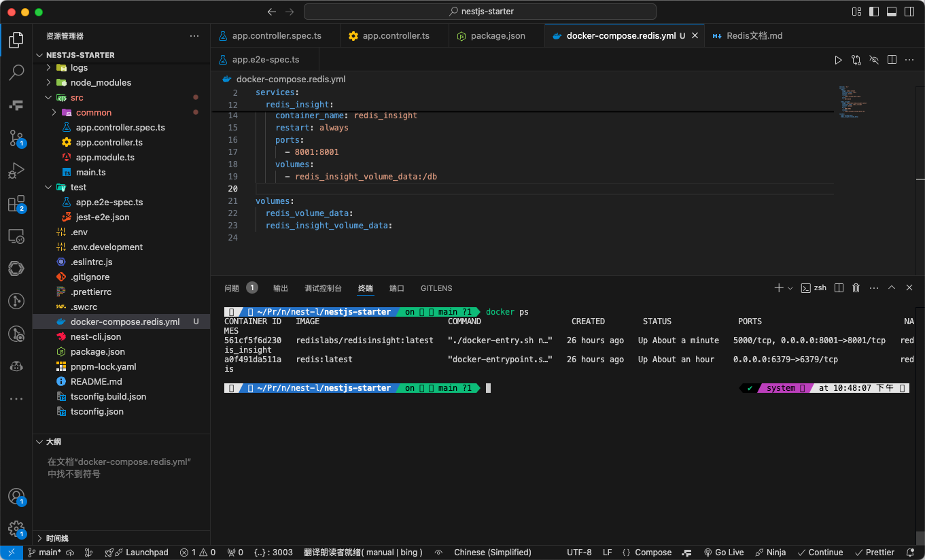Run the file with the play button
The width and height of the screenshot is (925, 560).
tap(838, 60)
